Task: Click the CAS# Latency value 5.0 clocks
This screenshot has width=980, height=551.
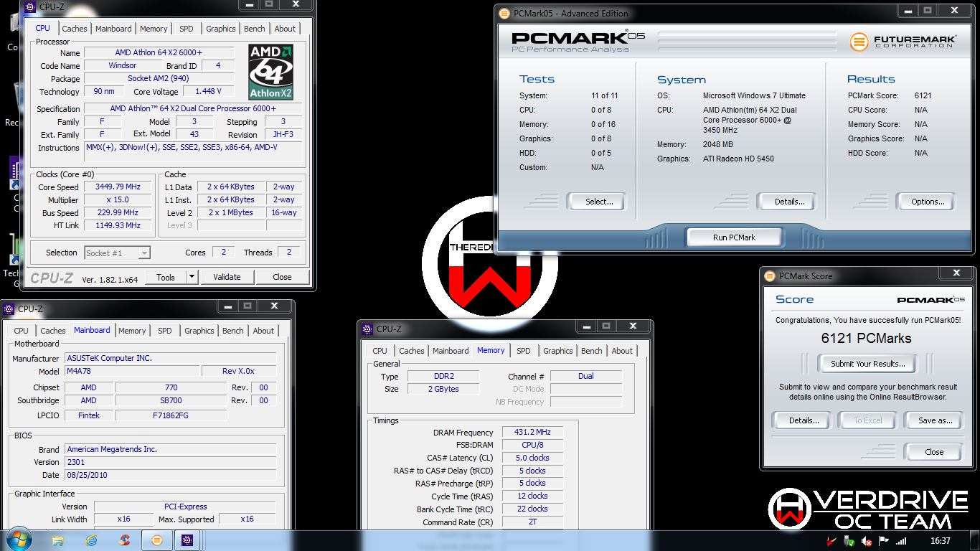Action: coord(532,458)
